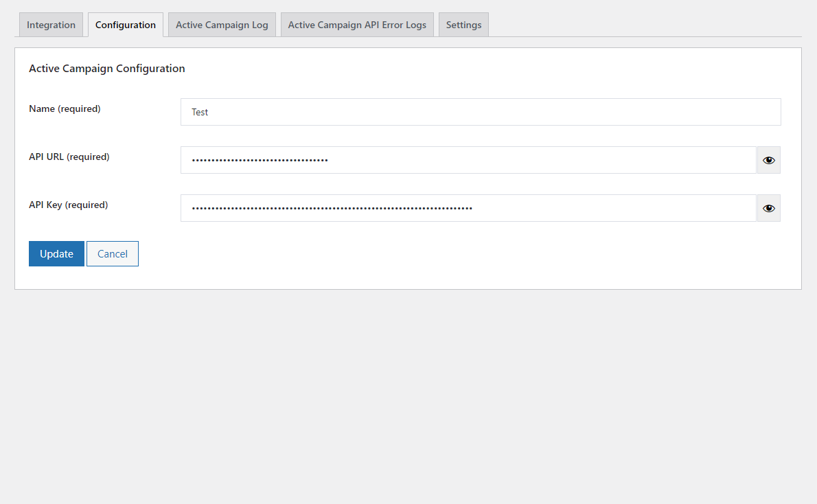Focus the API Key input field

(468, 208)
